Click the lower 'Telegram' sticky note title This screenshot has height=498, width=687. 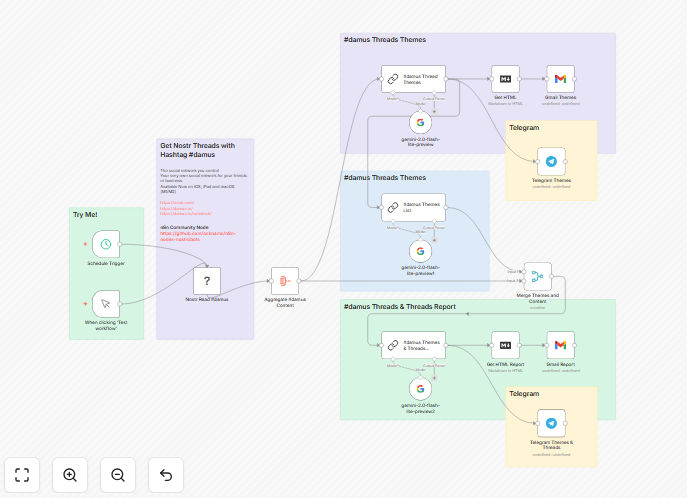524,394
